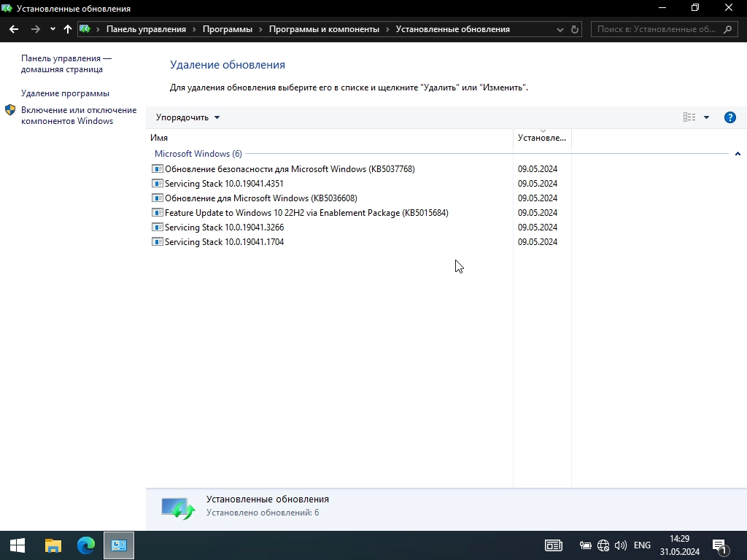747x560 pixels.
Task: Click icon of Servicing Stack 10.0.19041.1704
Action: [x=158, y=241]
